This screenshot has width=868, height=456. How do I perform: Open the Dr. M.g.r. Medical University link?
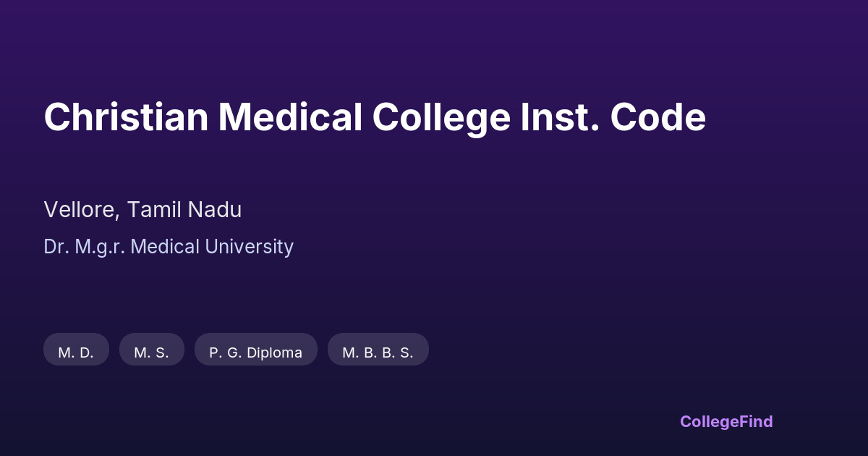coord(169,247)
